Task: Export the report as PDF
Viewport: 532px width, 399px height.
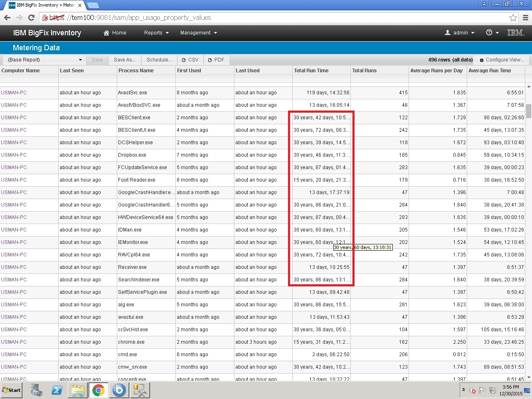Action: 216,60
